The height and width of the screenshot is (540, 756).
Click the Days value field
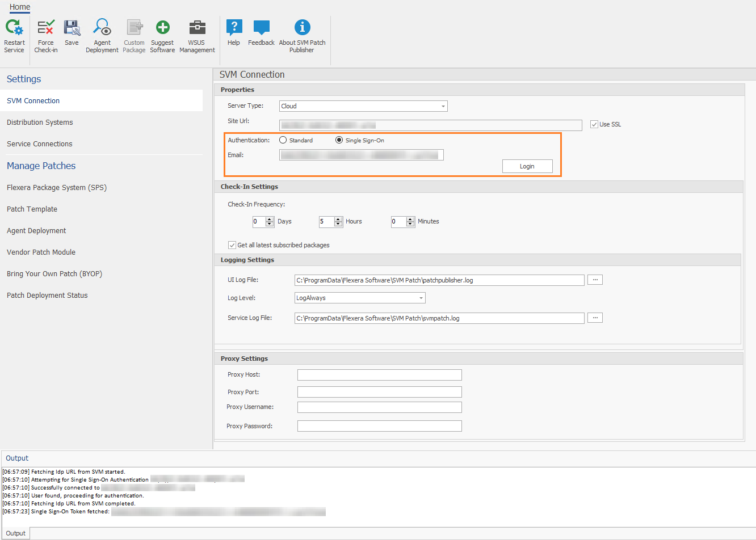click(259, 221)
